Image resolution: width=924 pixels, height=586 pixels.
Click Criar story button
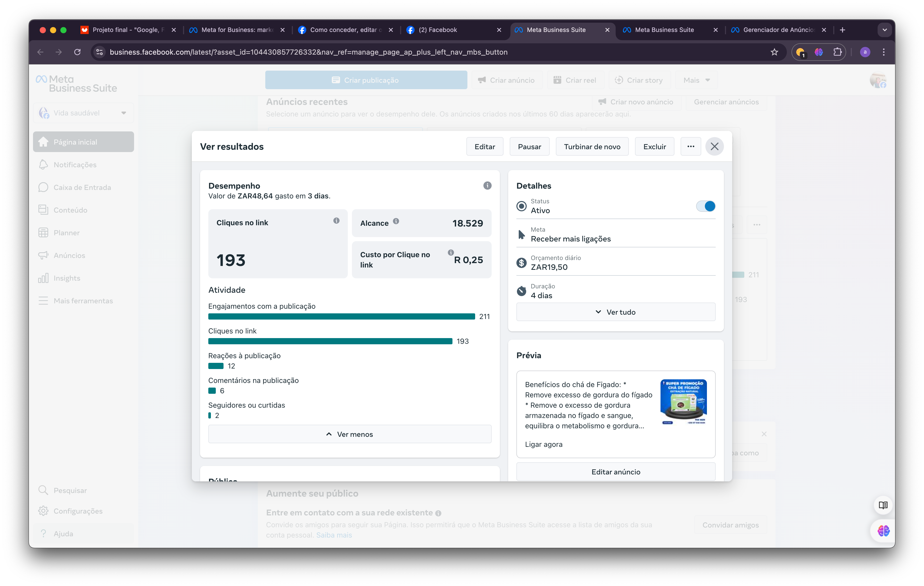[x=639, y=80]
